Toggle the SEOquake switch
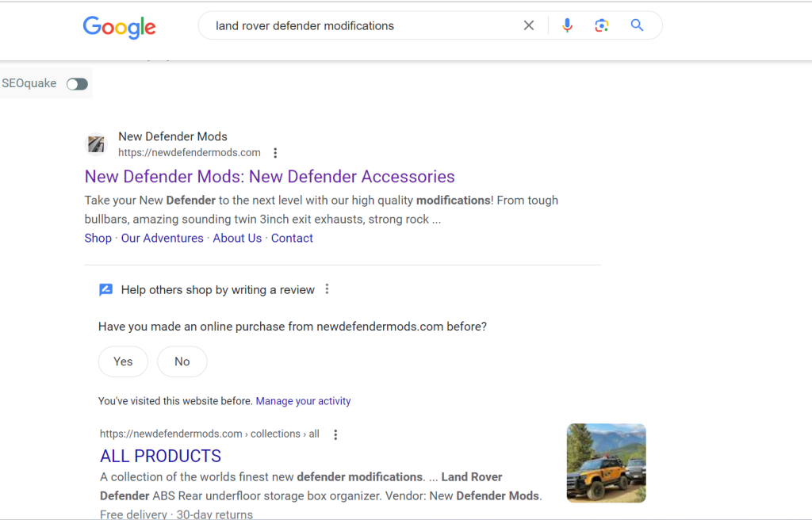 click(x=77, y=84)
